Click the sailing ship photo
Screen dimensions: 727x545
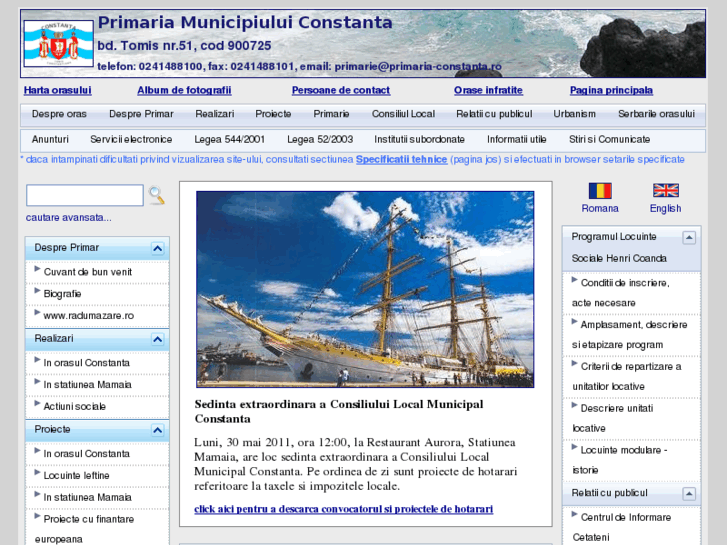(365, 289)
